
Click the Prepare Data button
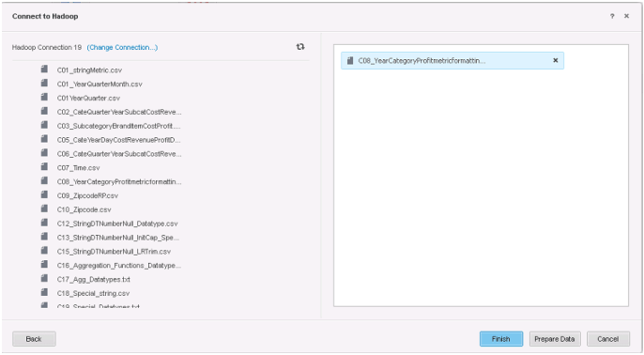555,339
